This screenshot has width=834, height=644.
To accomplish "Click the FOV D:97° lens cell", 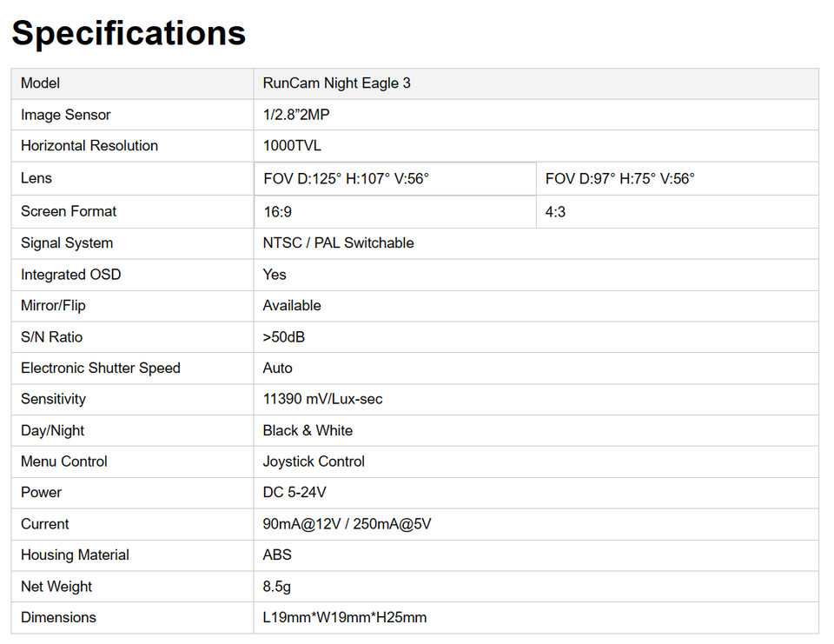I will pyautogui.click(x=619, y=179).
